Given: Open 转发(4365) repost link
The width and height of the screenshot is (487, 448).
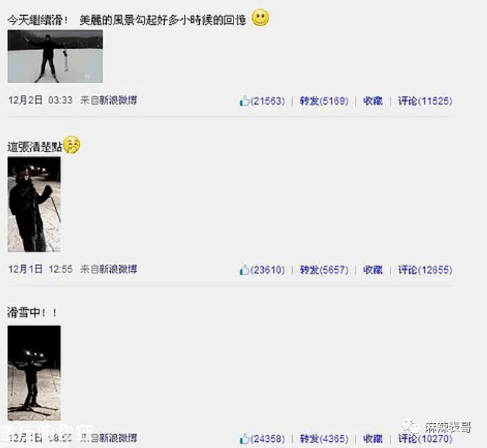Looking at the screenshot, I should [x=324, y=438].
